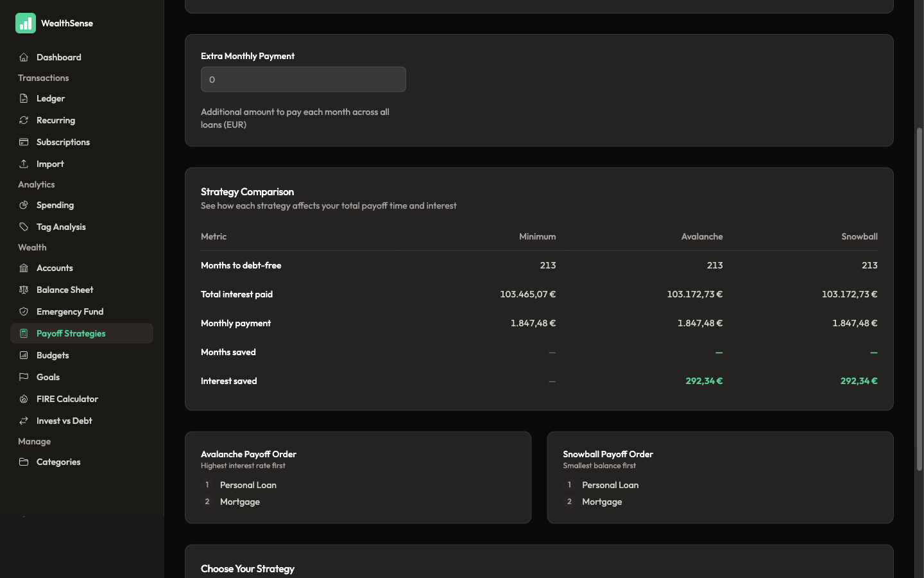Viewport: 924px width, 578px height.
Task: Select Spending analytics
Action: tap(81, 205)
